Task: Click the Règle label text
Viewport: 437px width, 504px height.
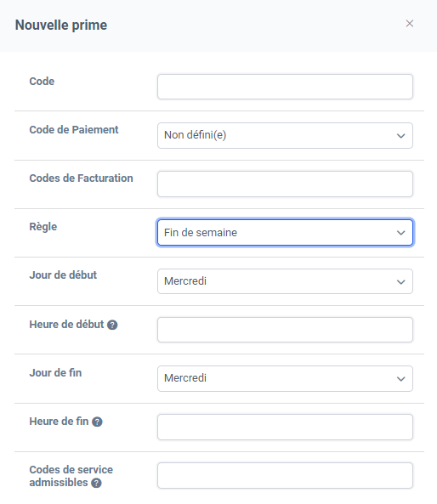Action: coord(43,227)
